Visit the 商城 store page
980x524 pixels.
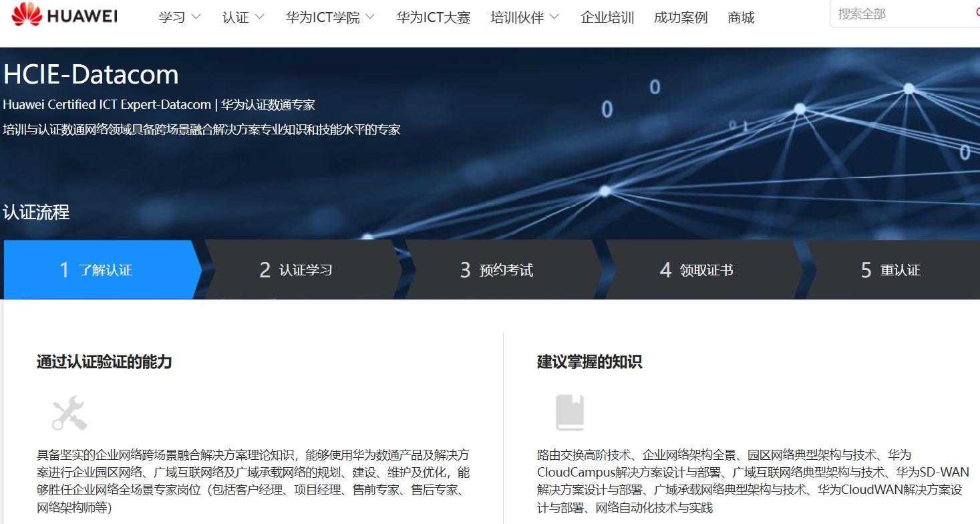coord(740,17)
